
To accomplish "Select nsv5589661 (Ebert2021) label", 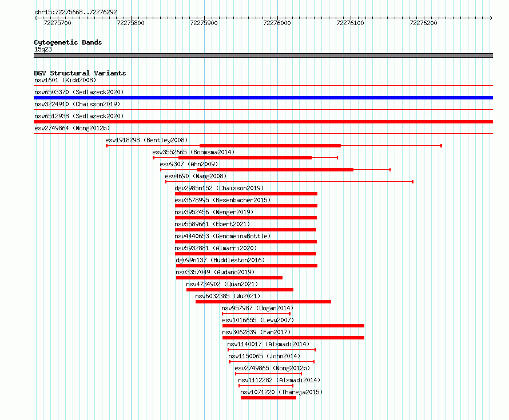I will pyautogui.click(x=212, y=224).
